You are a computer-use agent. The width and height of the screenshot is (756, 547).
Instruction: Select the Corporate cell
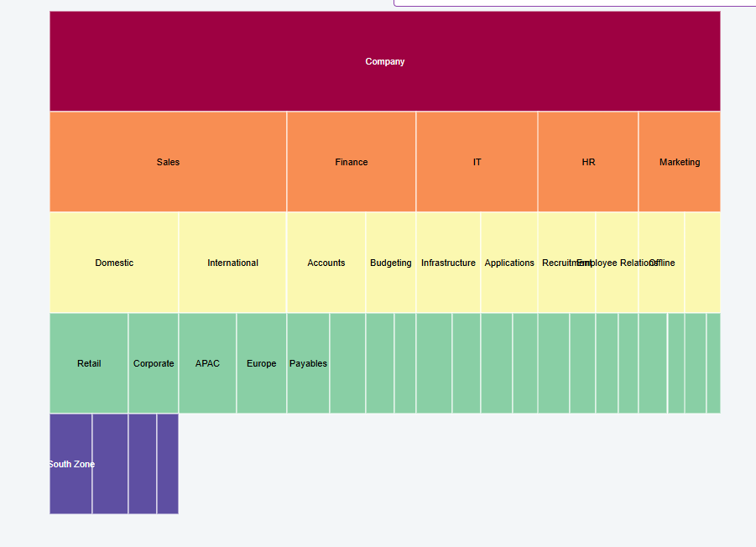pyautogui.click(x=154, y=363)
